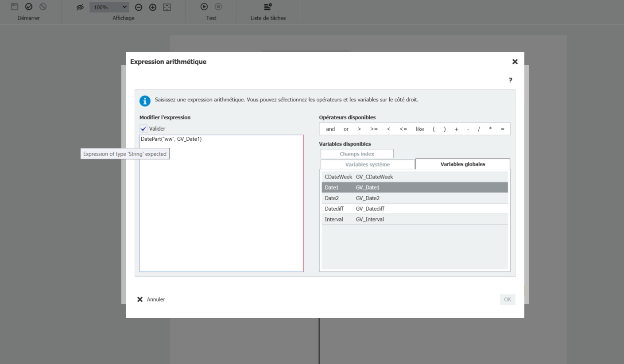Viewport: 624px width, 364px height.
Task: Click the zoom out minus icon
Action: point(139,7)
